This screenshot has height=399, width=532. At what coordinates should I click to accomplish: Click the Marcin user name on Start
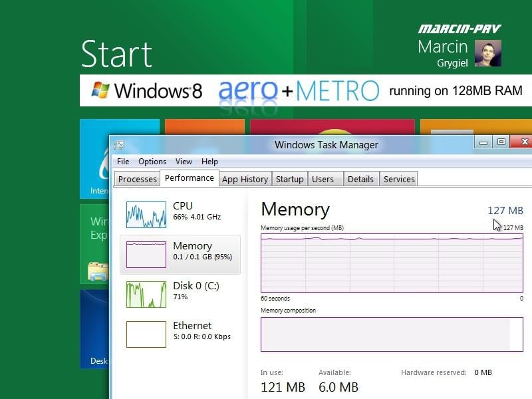tap(443, 47)
